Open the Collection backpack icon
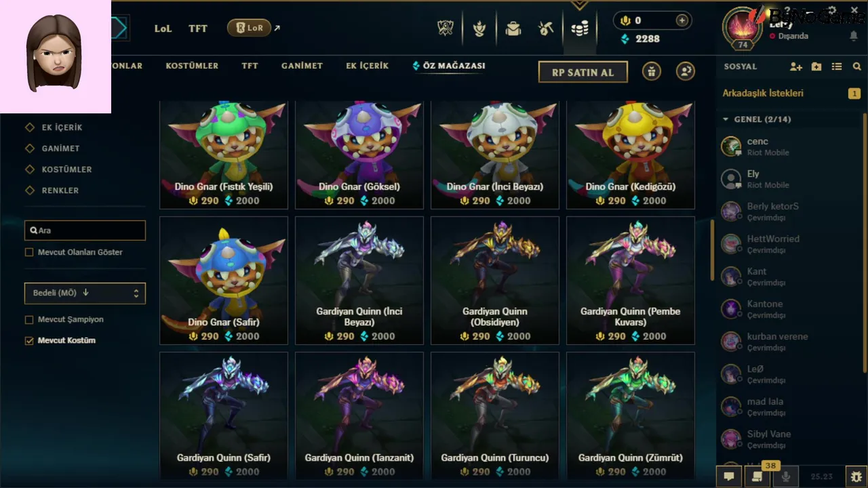 [513, 28]
